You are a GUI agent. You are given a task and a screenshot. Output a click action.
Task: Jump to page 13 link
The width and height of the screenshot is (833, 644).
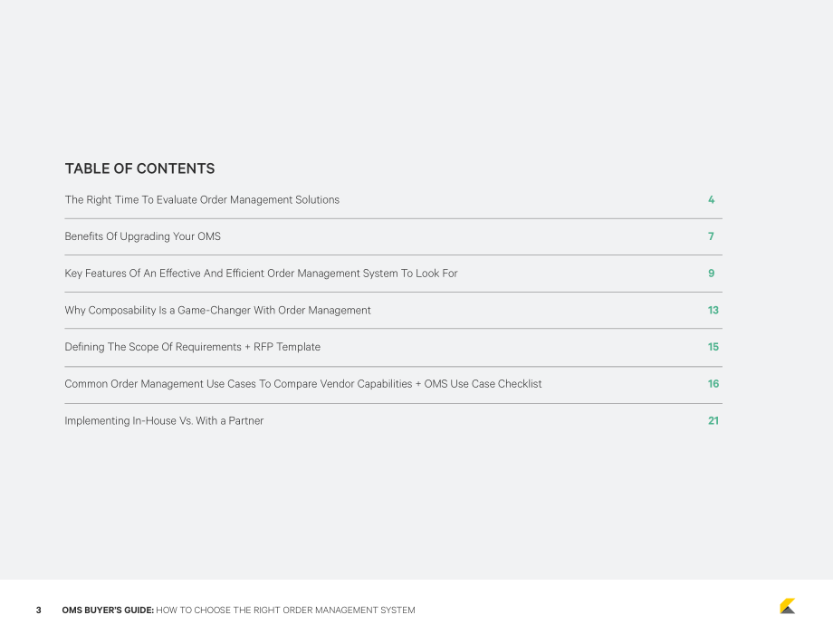(x=713, y=311)
